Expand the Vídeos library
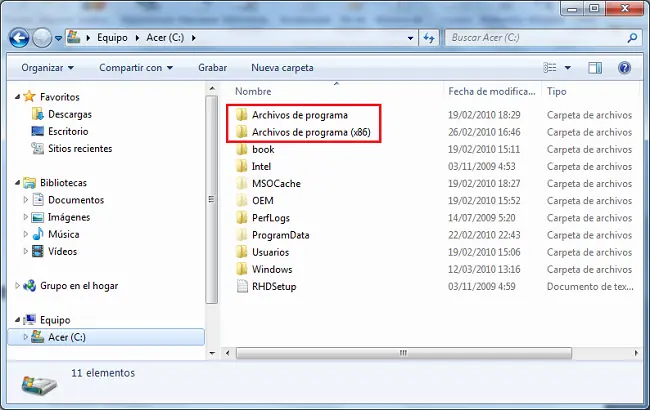650x410 pixels. click(x=25, y=251)
